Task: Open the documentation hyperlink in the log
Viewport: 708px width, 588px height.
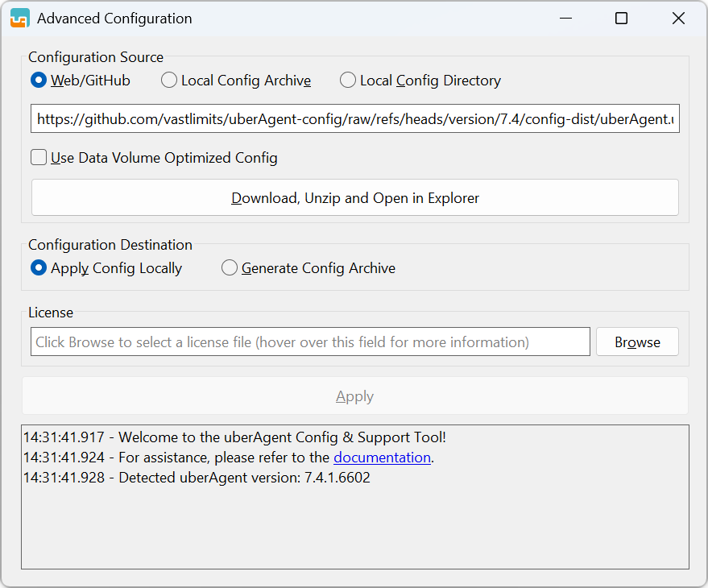Action: [382, 457]
